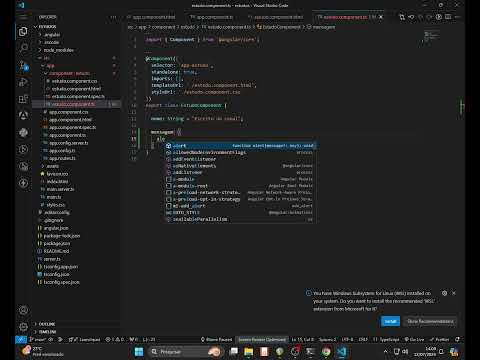Open Visual Studio Code taskbar icon
Screen dimensions: 480x360
(342, 351)
